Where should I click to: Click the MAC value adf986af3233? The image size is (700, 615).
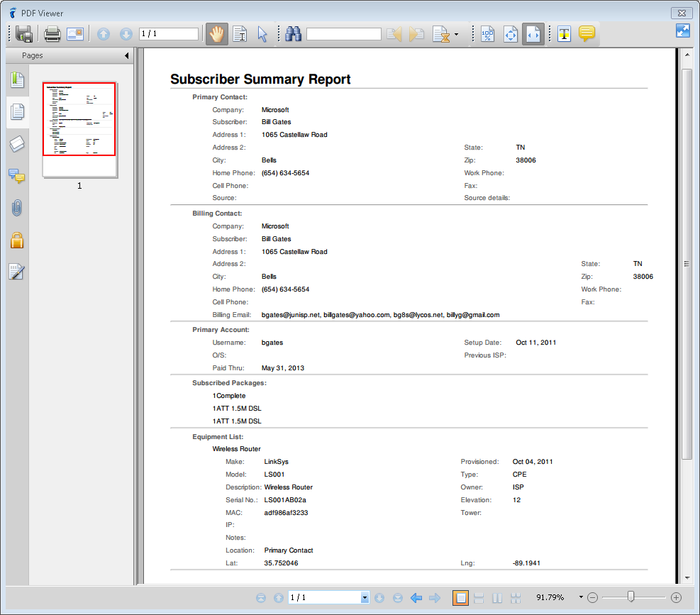(286, 513)
